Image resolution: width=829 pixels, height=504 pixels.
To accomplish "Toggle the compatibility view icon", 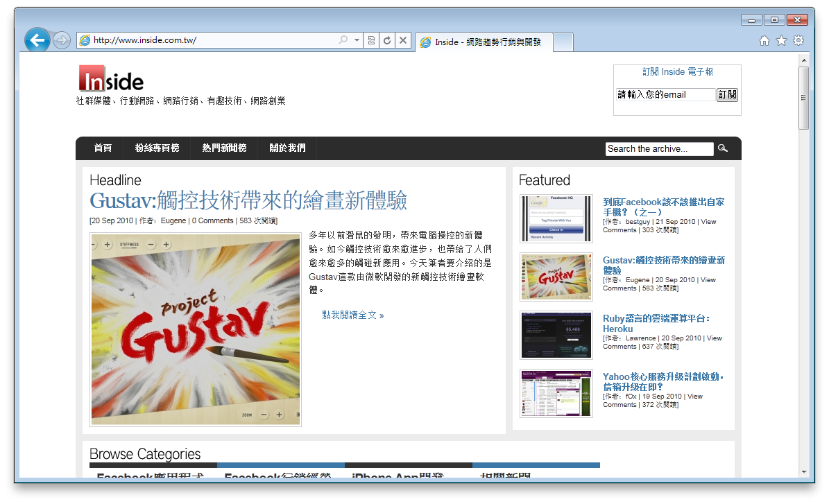I will 371,40.
